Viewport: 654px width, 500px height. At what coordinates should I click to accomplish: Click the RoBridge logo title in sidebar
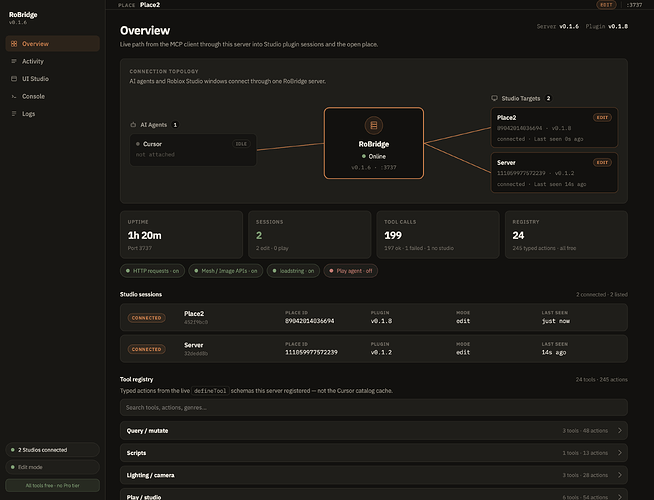23,15
